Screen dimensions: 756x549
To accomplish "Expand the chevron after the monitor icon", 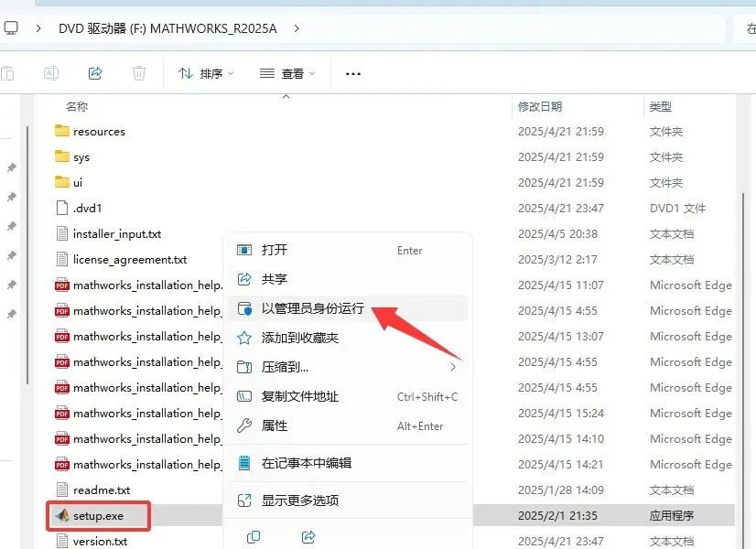I will [38, 28].
